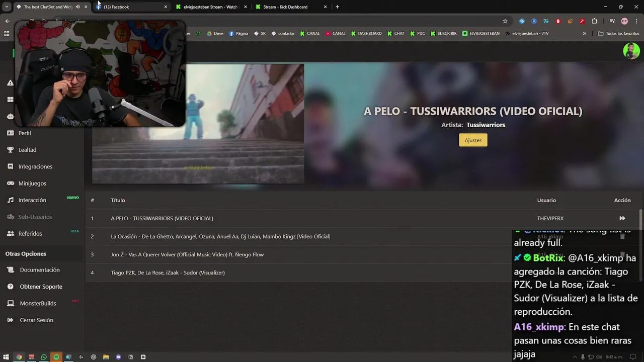This screenshot has width=644, height=362.
Task: Go back with browser back arrow
Action: tap(7, 21)
